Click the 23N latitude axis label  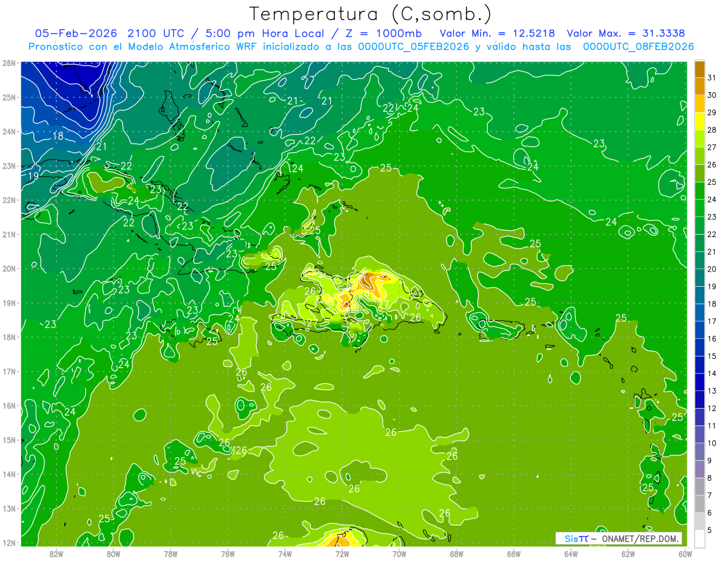8,166
